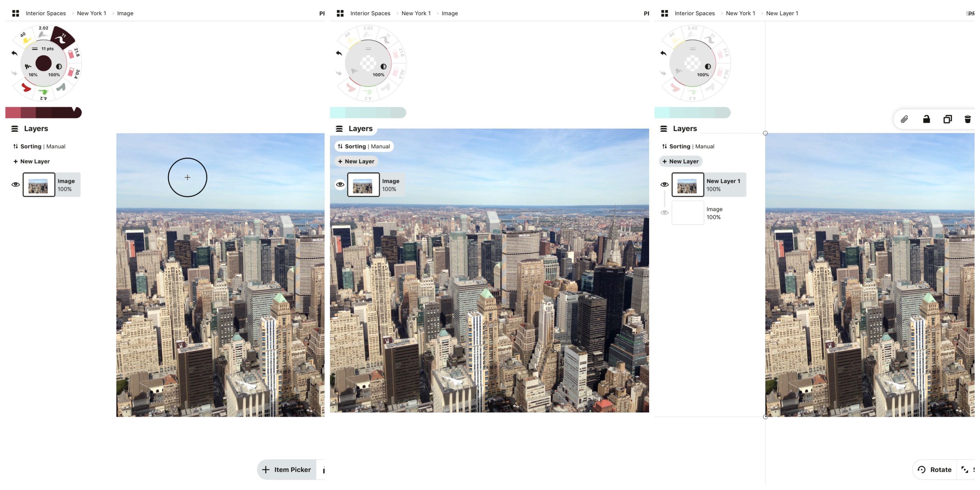Collapse the Layers panel header in middle screenshot

[x=355, y=129]
